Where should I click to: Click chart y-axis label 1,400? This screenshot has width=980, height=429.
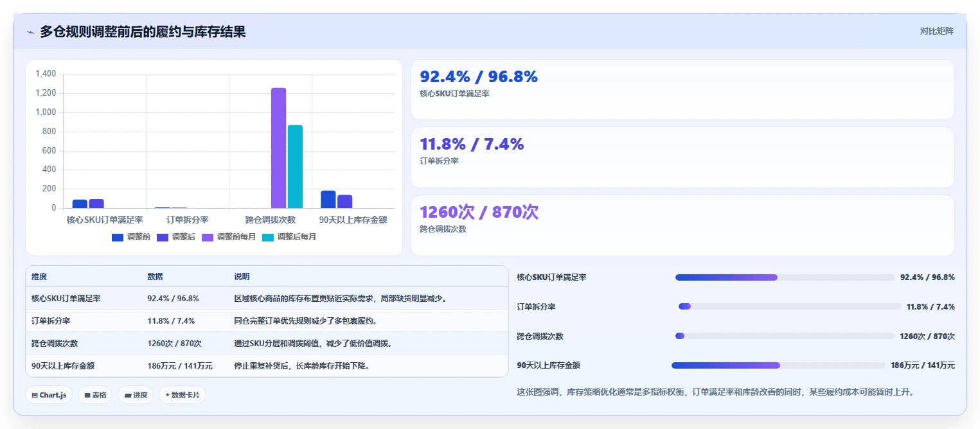pos(46,74)
